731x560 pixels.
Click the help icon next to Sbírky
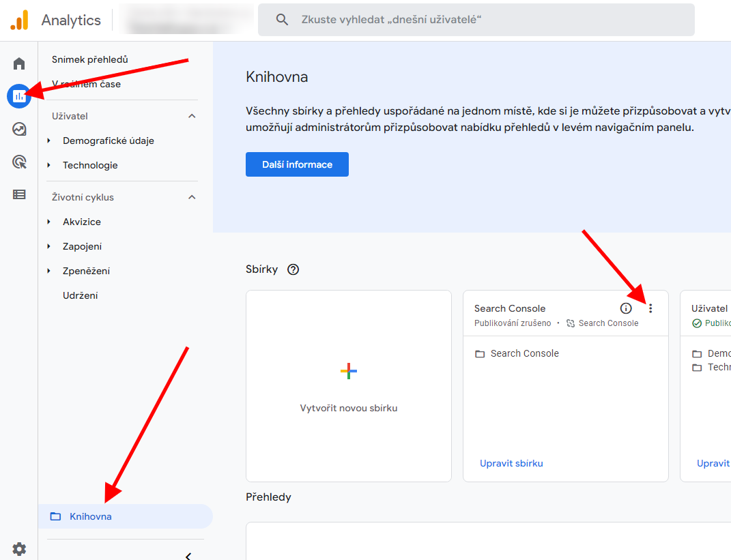(x=293, y=269)
